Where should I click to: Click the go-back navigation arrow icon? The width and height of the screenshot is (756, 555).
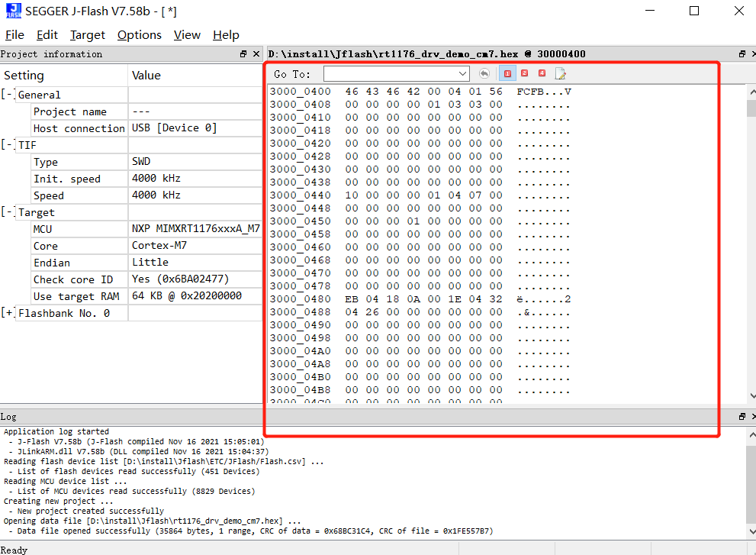click(484, 74)
